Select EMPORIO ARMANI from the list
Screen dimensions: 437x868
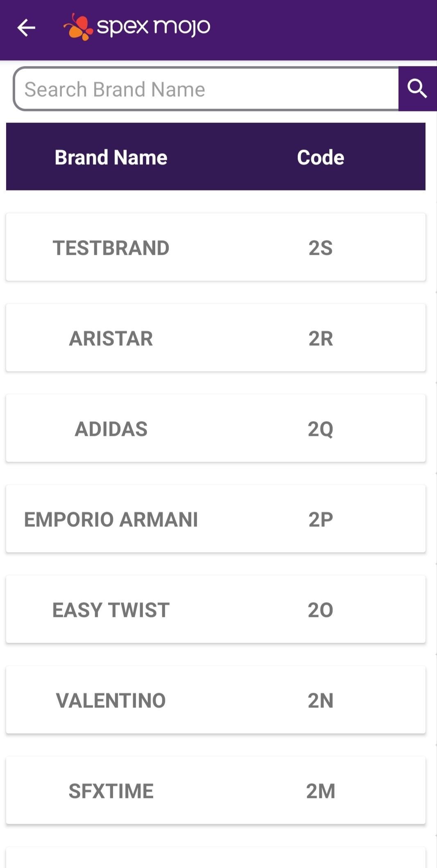click(216, 519)
